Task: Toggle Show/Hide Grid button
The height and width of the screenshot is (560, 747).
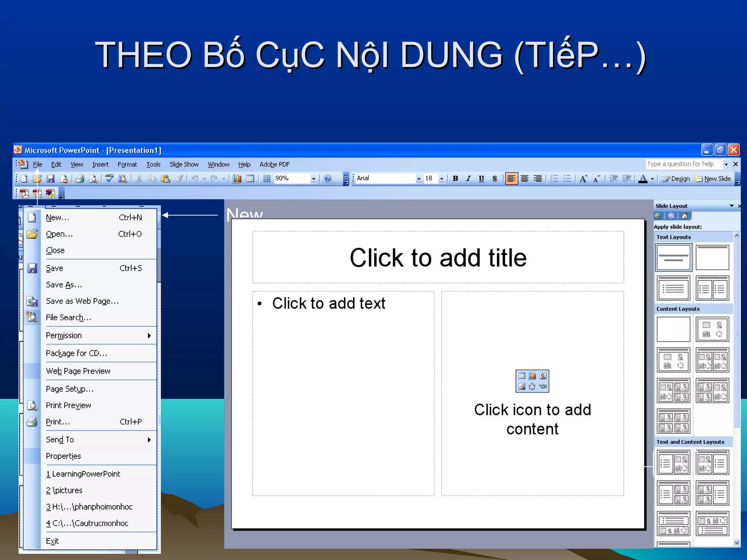Action: [267, 179]
